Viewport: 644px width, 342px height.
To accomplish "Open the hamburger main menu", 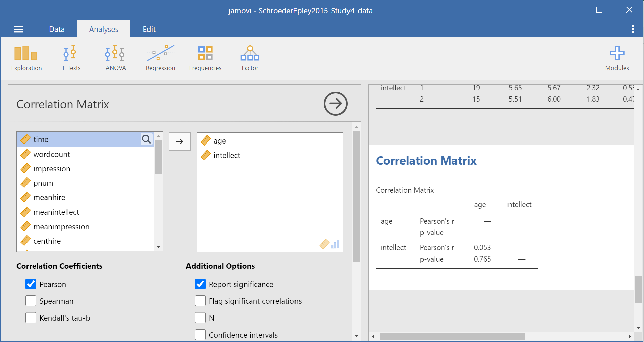I will point(18,30).
